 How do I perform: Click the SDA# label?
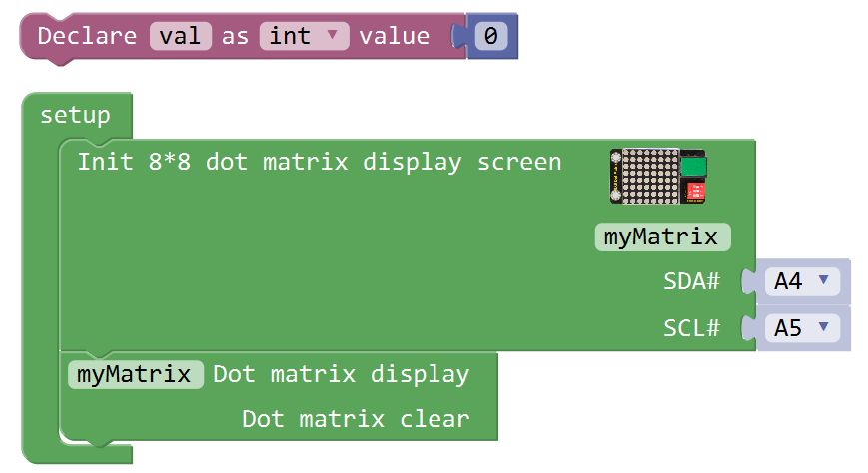click(691, 281)
